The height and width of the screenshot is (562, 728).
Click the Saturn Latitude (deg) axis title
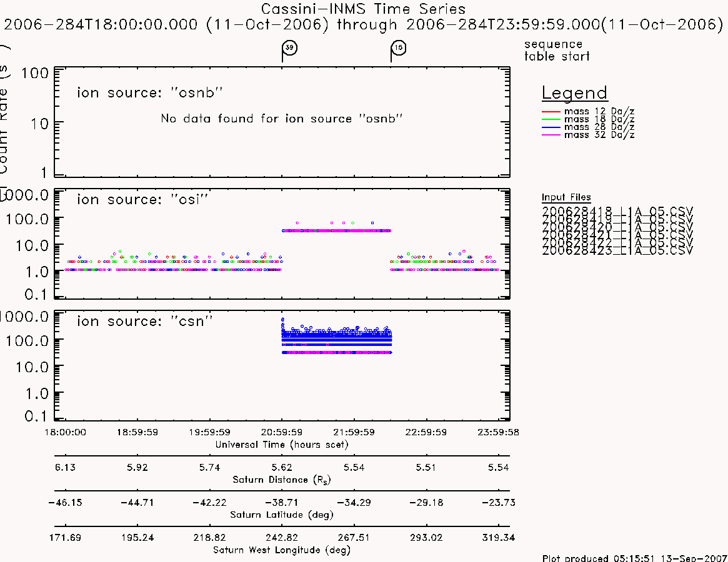[x=282, y=515]
